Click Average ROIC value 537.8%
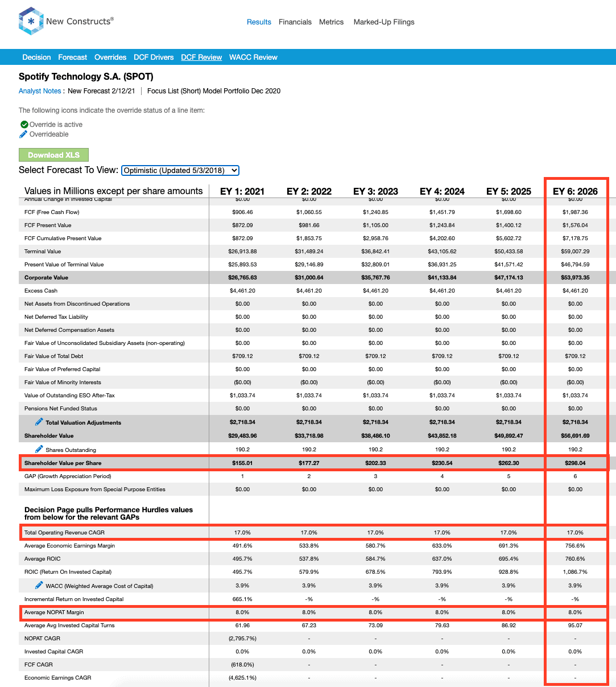This screenshot has height=687, width=616. tap(309, 559)
